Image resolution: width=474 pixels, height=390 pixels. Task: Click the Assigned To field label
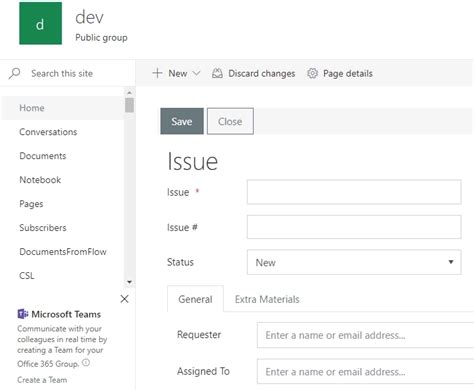[x=203, y=371]
